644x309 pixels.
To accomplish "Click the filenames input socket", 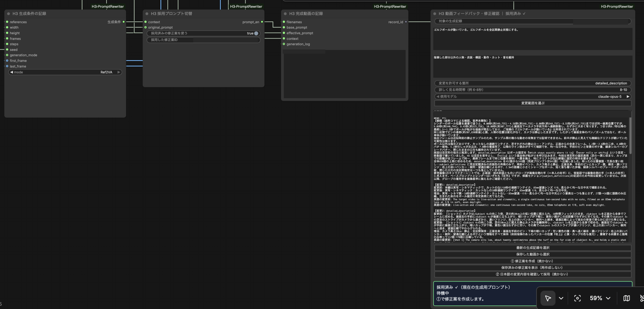I will tap(284, 22).
